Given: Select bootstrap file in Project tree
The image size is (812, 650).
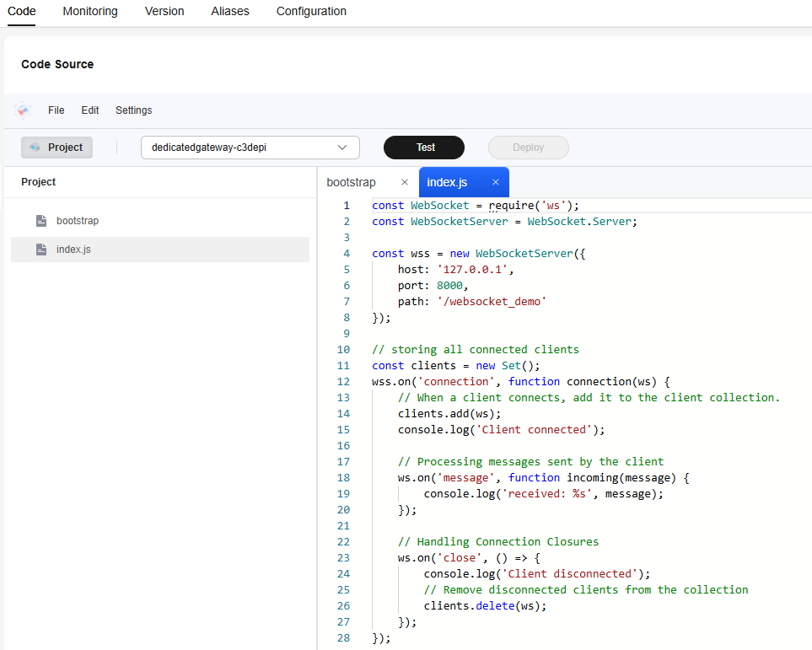Looking at the screenshot, I should point(160,221).
